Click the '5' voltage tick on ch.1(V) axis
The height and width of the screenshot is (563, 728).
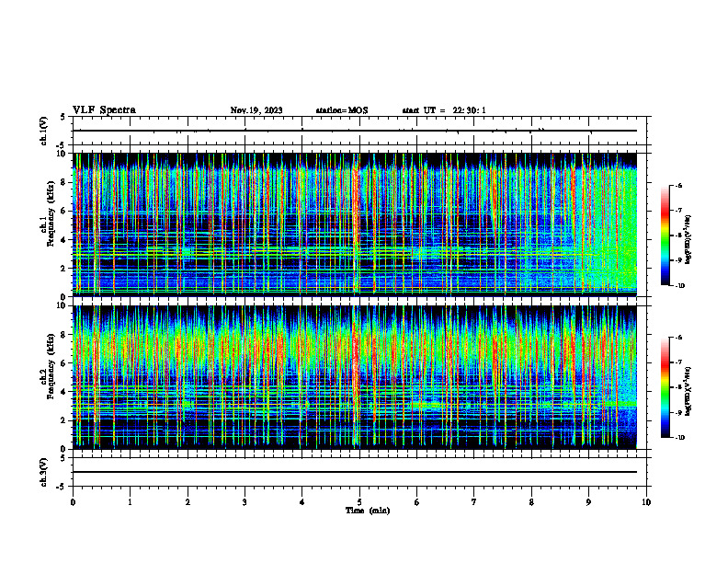(x=63, y=117)
